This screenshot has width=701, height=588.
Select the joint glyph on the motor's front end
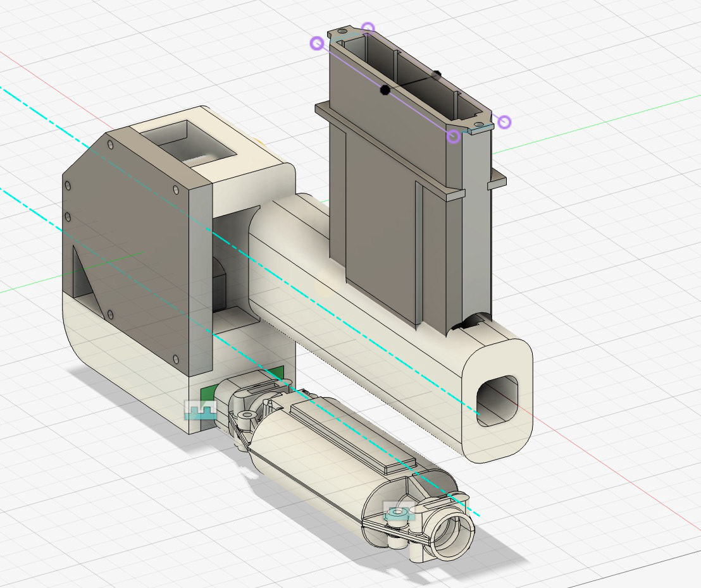point(399,511)
